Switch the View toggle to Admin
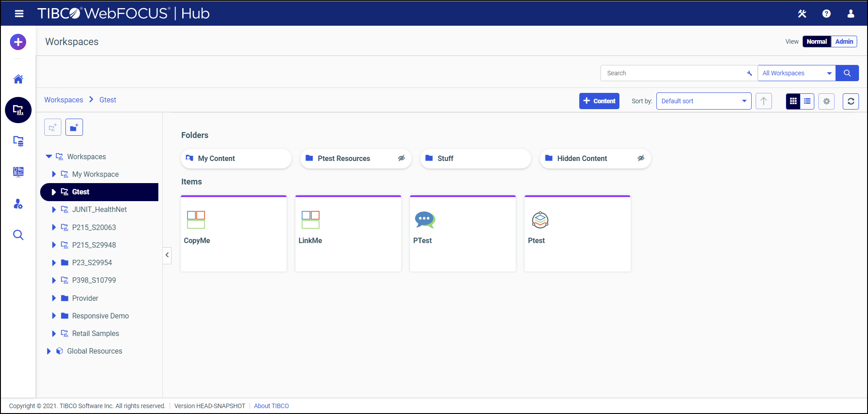Screen dimensions: 868x414 tap(844, 41)
